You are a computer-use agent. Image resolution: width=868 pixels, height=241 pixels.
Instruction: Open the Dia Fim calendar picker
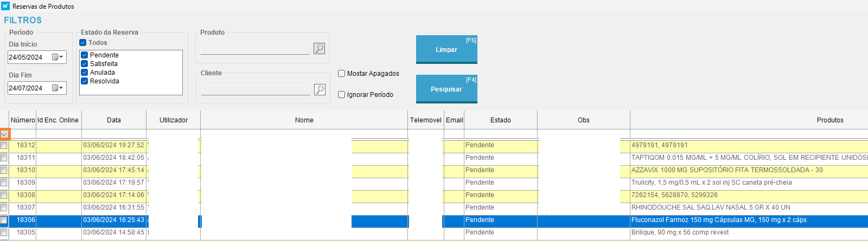(x=58, y=88)
